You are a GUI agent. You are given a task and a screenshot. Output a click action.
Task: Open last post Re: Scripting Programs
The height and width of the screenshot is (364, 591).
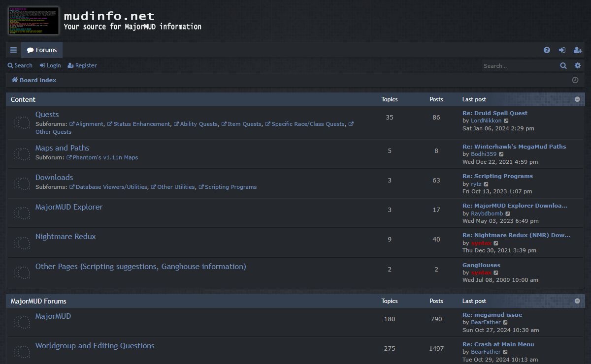point(497,176)
